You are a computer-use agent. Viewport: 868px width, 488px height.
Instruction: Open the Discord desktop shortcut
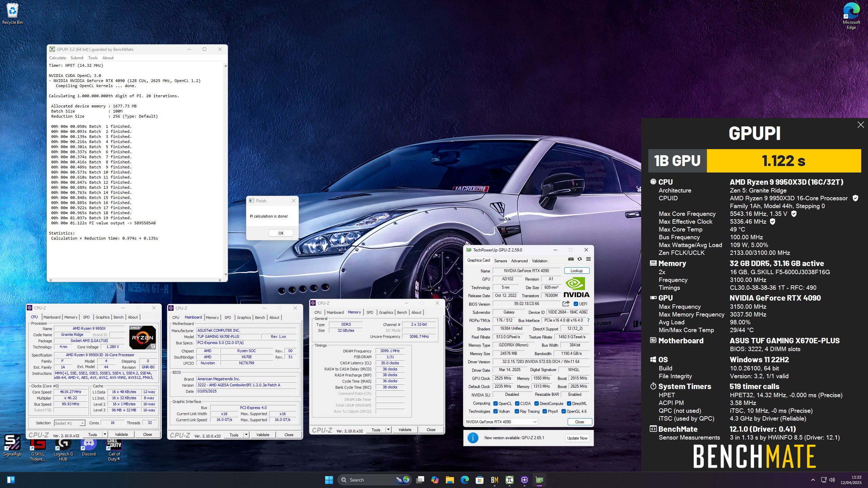[x=89, y=447]
